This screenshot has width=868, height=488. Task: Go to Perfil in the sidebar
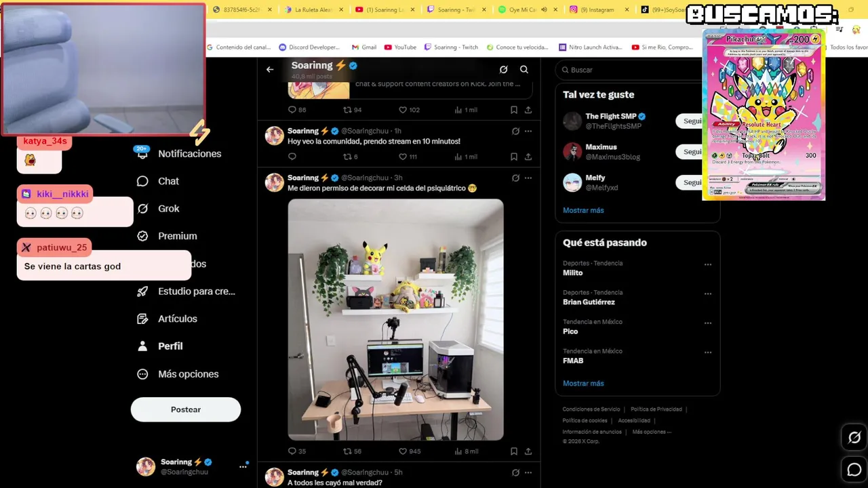(x=160, y=346)
